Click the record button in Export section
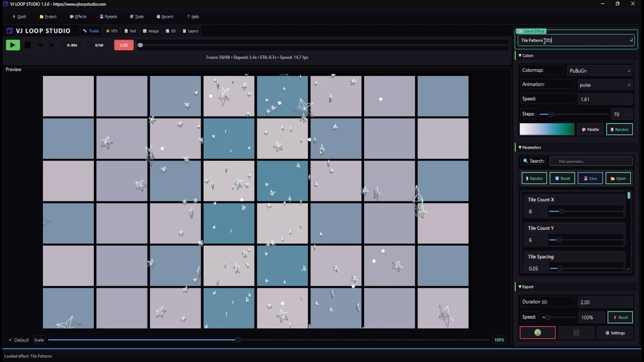 point(537,333)
